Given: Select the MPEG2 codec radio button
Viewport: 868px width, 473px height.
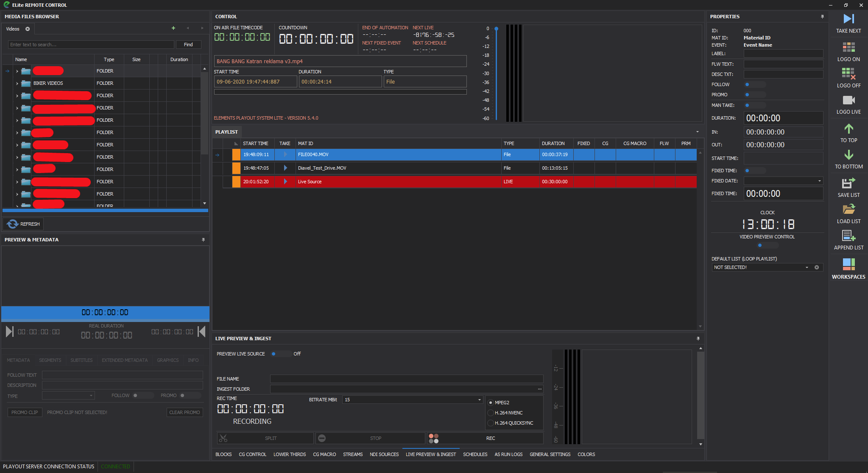Looking at the screenshot, I should (x=491, y=403).
